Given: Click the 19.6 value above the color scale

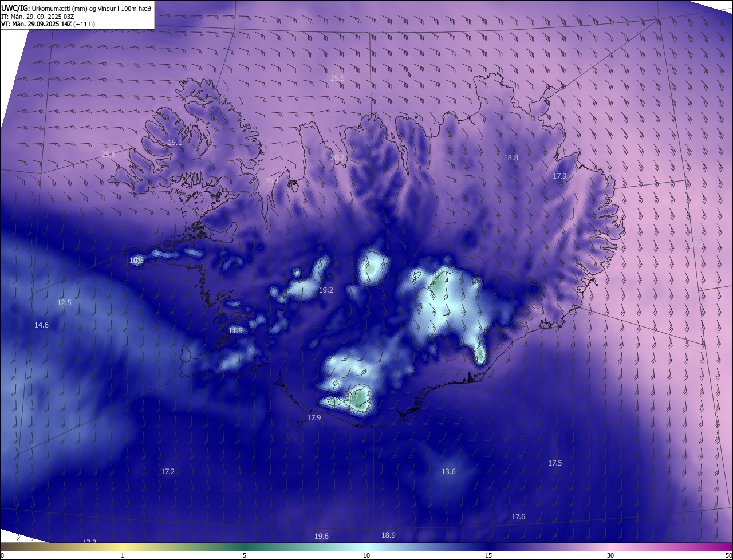Looking at the screenshot, I should (321, 537).
